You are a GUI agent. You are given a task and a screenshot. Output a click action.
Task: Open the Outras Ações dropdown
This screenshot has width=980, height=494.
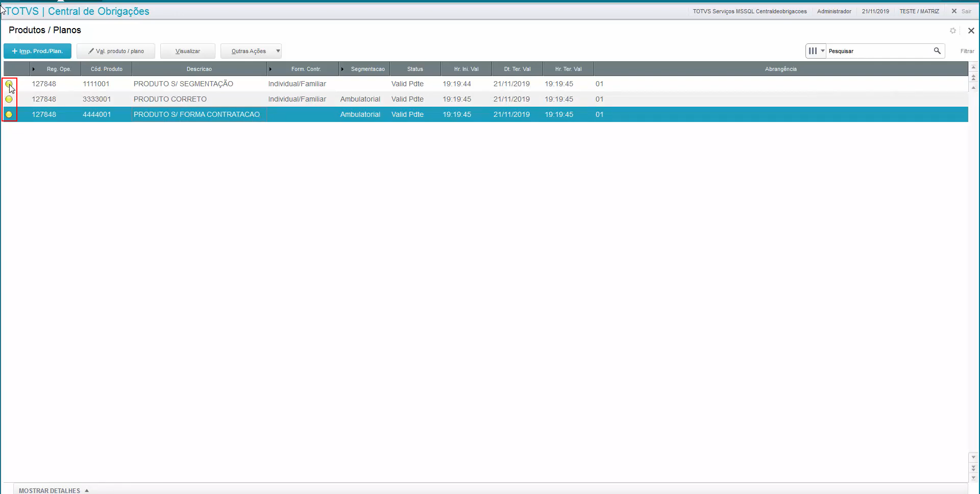pyautogui.click(x=251, y=51)
